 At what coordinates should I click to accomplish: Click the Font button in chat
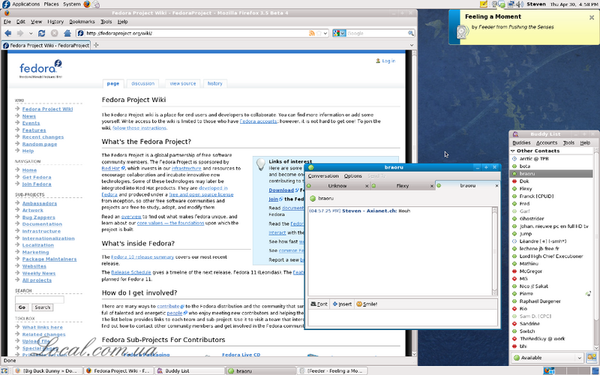coord(319,304)
